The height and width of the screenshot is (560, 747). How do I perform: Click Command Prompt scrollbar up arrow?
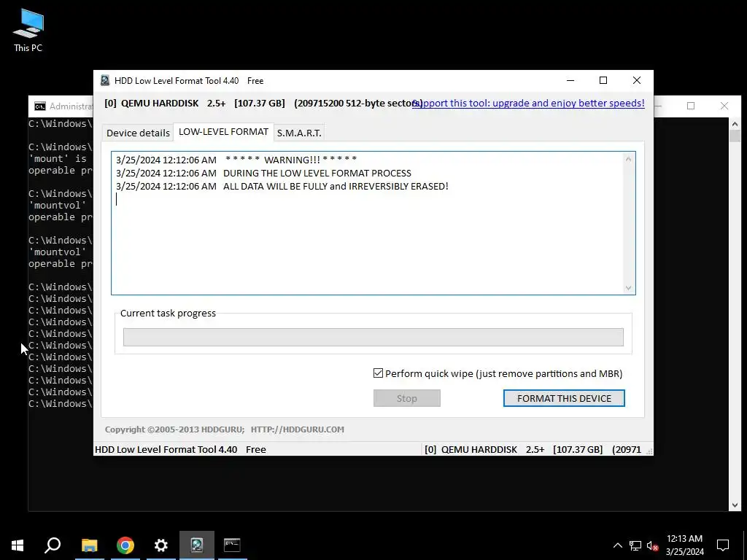click(x=735, y=124)
